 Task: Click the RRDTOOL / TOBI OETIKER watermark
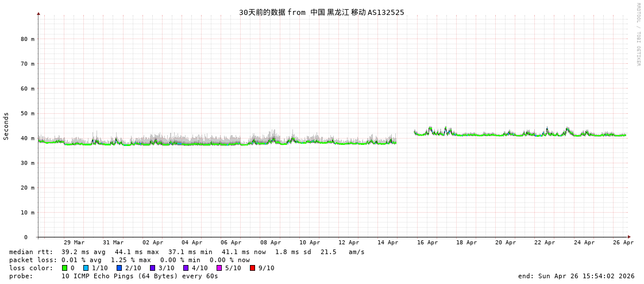click(638, 34)
